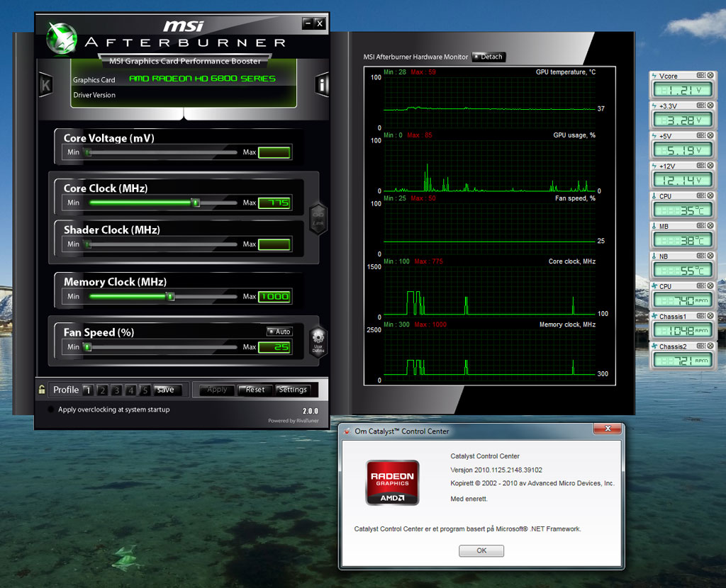Click the dock icon on the +5V gadget
Screen dimensions: 726x588
click(x=701, y=135)
